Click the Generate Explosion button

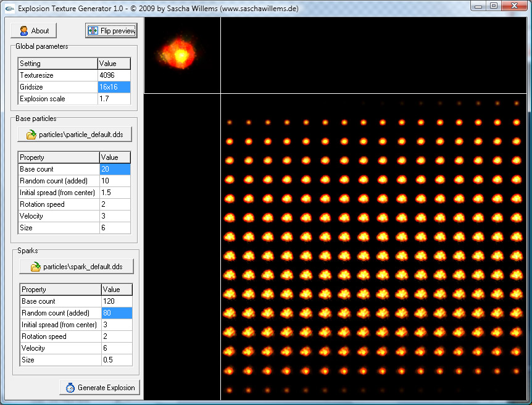point(100,388)
